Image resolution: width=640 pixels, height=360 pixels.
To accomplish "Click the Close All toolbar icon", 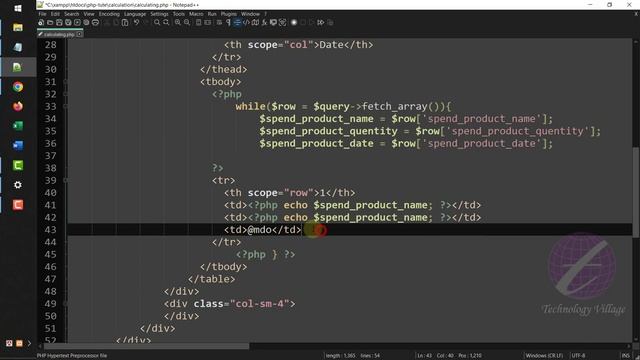I will click(x=86, y=22).
